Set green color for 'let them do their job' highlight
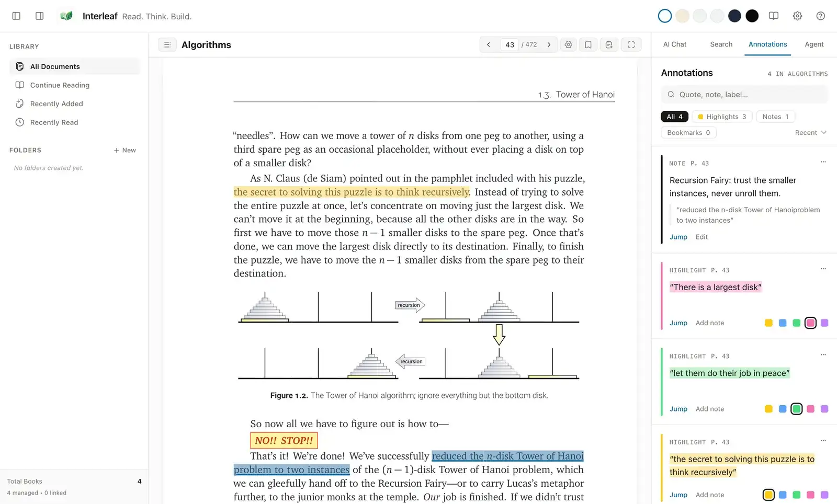The height and width of the screenshot is (504, 837). coord(796,409)
